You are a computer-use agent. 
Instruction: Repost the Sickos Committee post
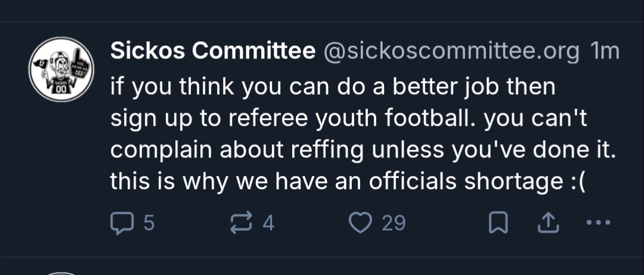(x=241, y=223)
